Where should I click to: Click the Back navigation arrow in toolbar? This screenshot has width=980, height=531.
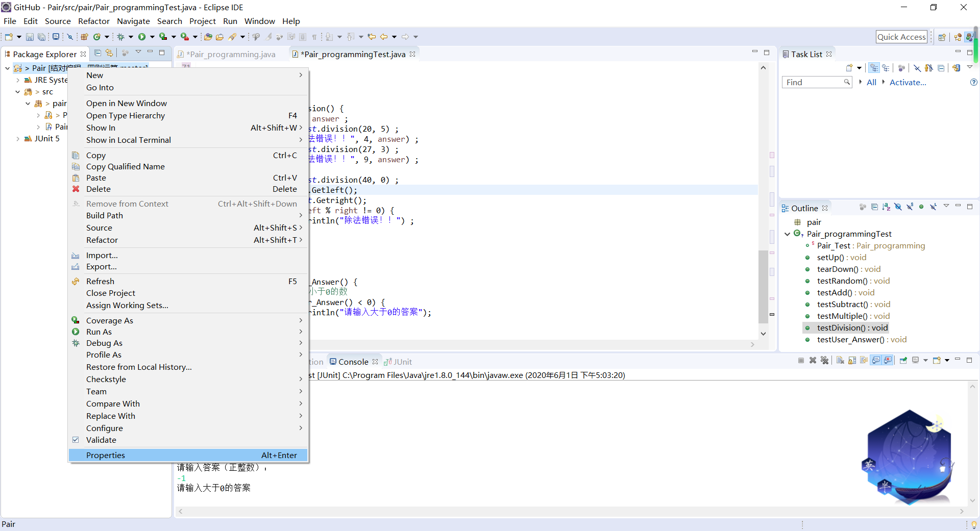coord(384,37)
